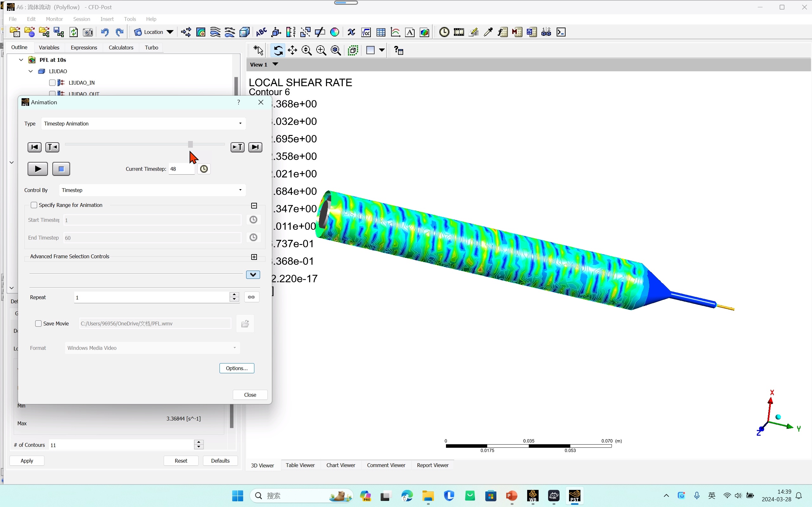The width and height of the screenshot is (812, 507).
Task: Check the Save Movie checkbox
Action: (x=39, y=324)
